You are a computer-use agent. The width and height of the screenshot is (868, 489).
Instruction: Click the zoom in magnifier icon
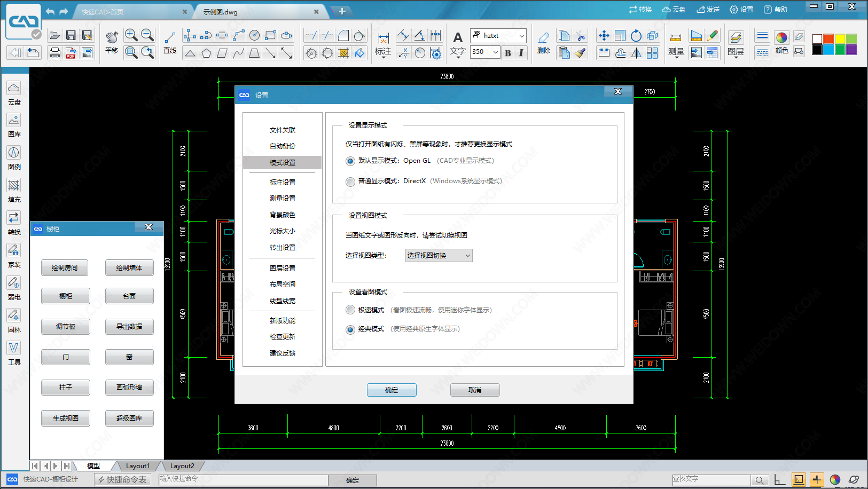point(131,35)
